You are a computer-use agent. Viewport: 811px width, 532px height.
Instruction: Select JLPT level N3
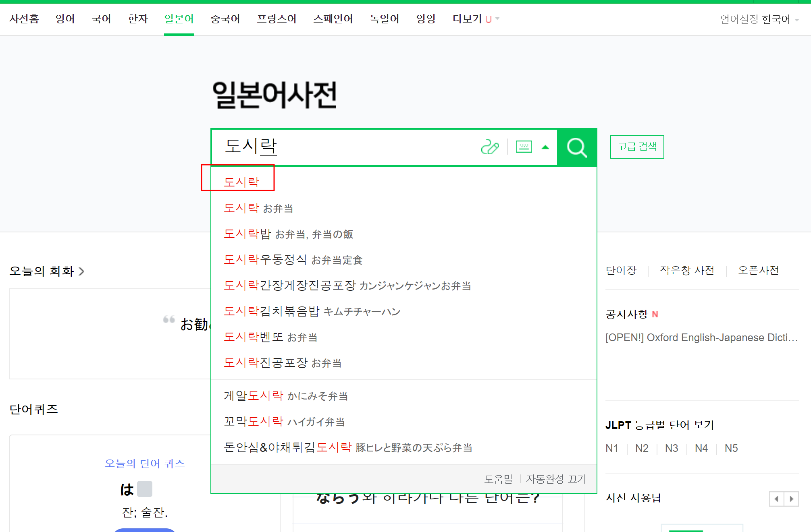point(672,448)
